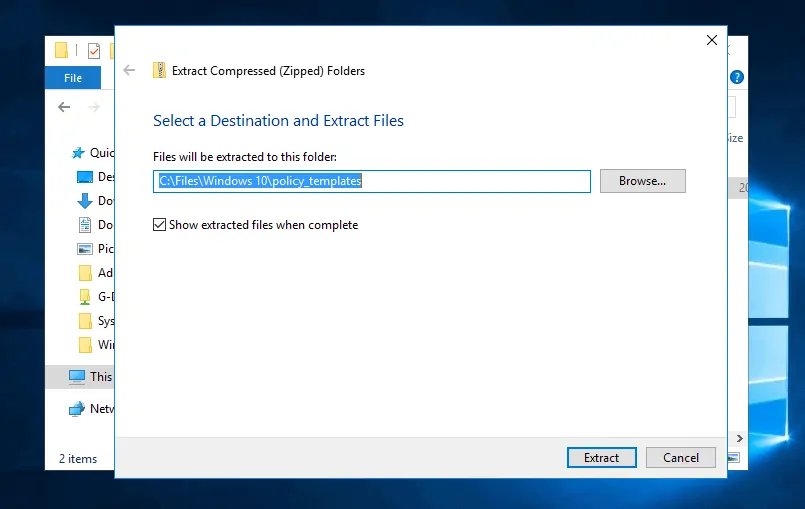805x509 pixels.
Task: Click the horizontal scrollbar right arrow
Action: point(740,438)
